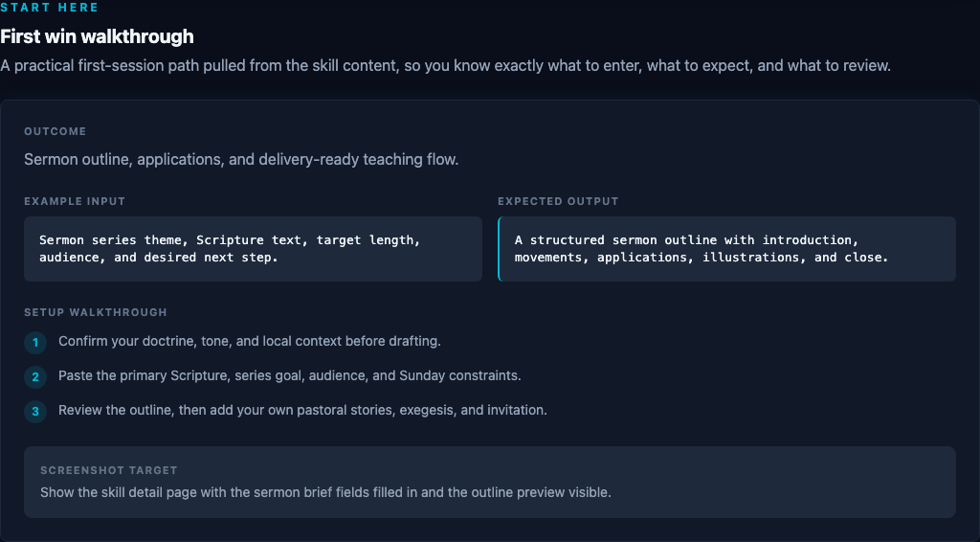980x542 pixels.
Task: Click the cyan accent bar on Expected Output
Action: pyautogui.click(x=499, y=249)
